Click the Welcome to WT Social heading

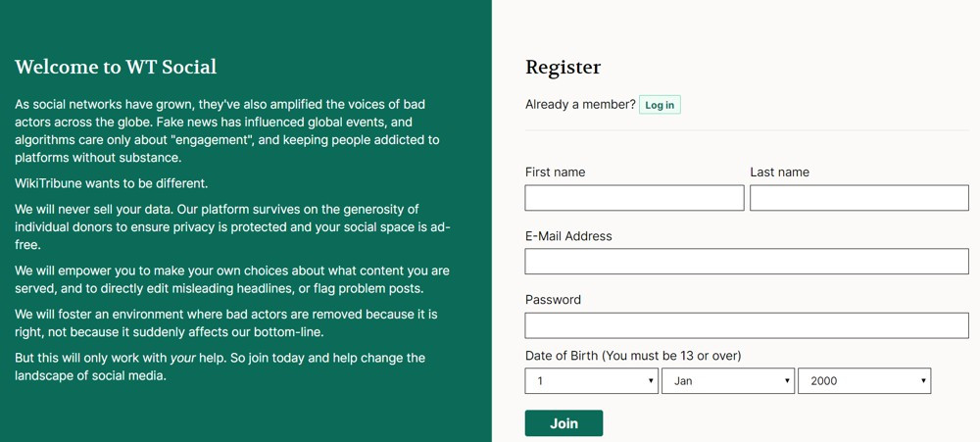116,68
